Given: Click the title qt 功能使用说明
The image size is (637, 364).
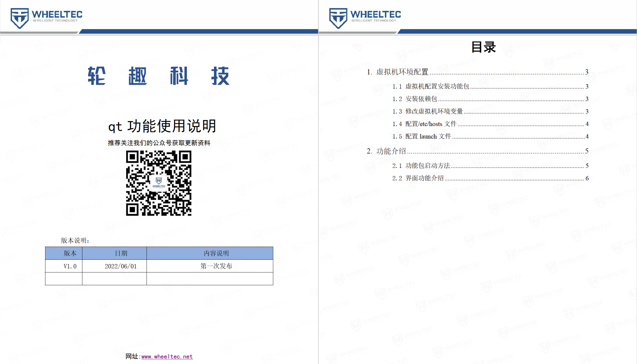Looking at the screenshot, I should coord(162,126).
